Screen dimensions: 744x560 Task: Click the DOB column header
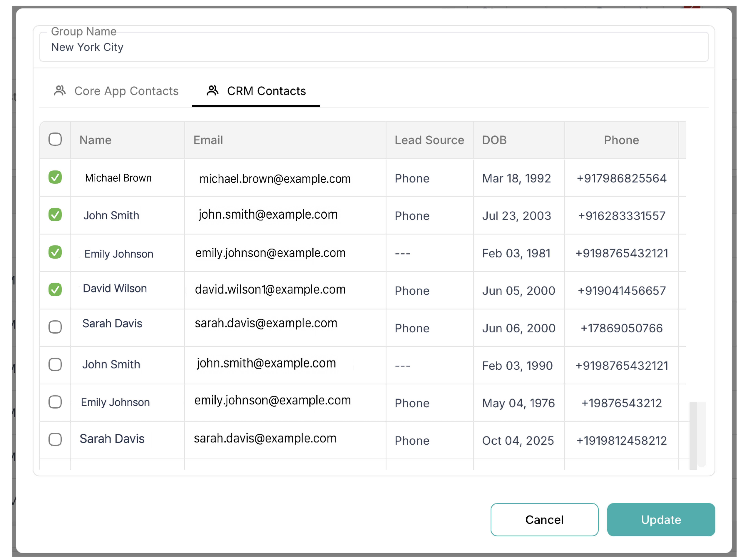click(x=494, y=140)
